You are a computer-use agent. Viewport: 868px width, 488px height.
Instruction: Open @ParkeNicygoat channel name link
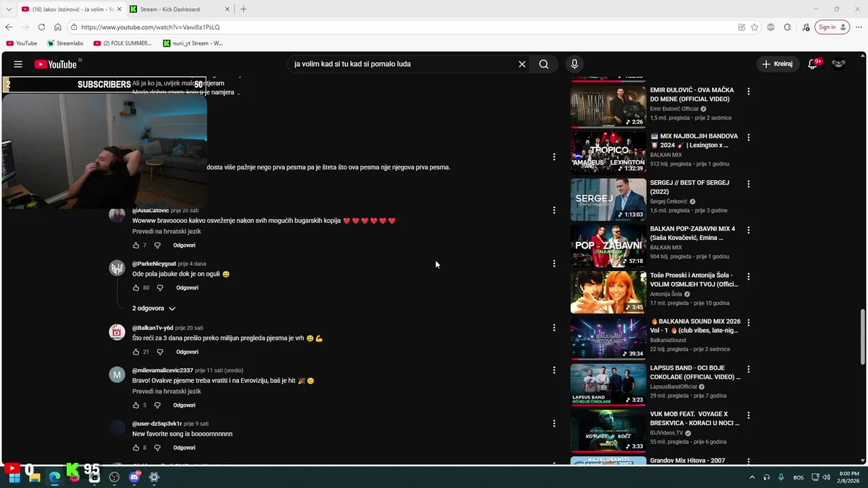click(x=154, y=264)
